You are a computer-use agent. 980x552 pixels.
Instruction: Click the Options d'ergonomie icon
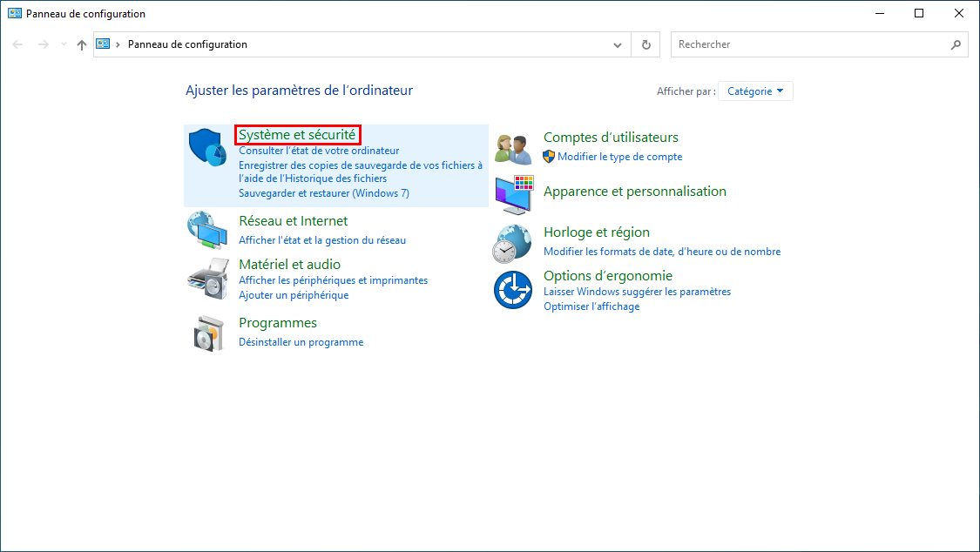(x=512, y=290)
